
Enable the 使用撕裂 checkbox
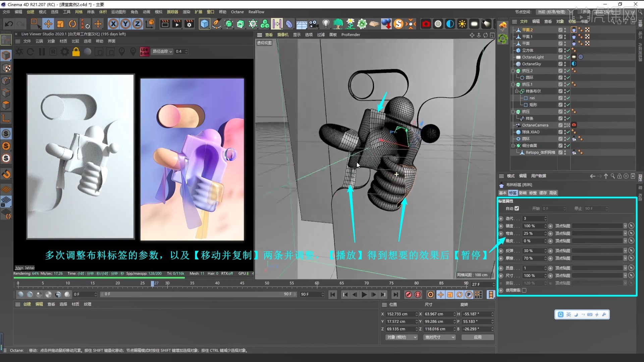(x=524, y=290)
